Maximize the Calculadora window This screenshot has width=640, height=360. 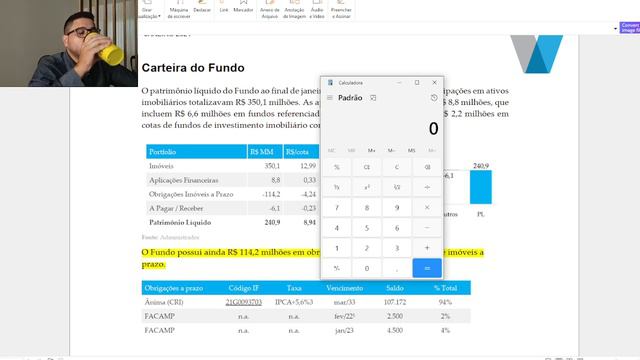pyautogui.click(x=417, y=83)
